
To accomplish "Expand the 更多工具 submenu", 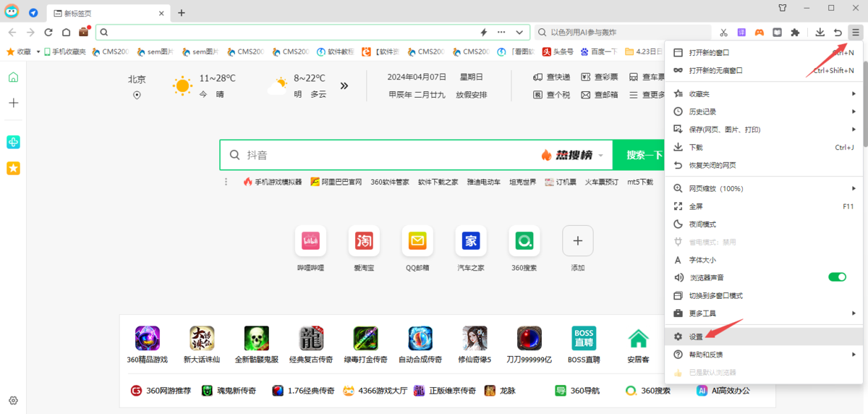I will point(763,313).
